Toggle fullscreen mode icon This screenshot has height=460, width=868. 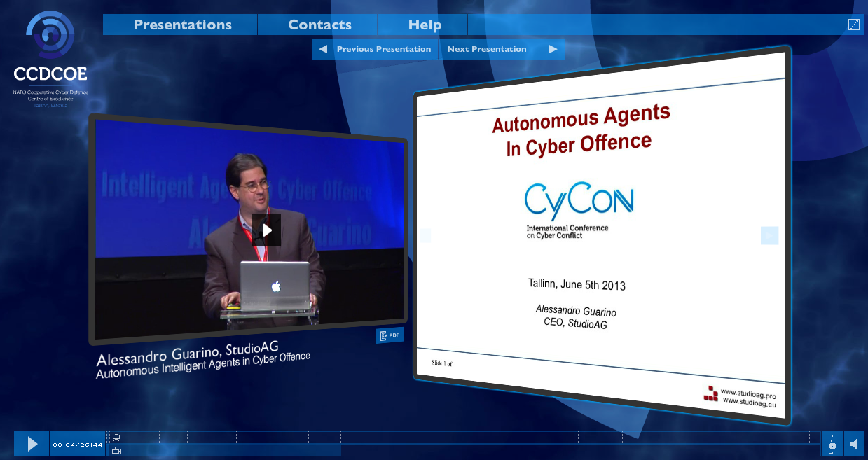(x=854, y=25)
